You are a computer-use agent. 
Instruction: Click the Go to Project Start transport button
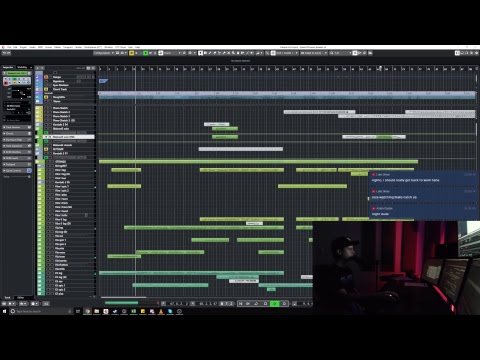coord(240,304)
